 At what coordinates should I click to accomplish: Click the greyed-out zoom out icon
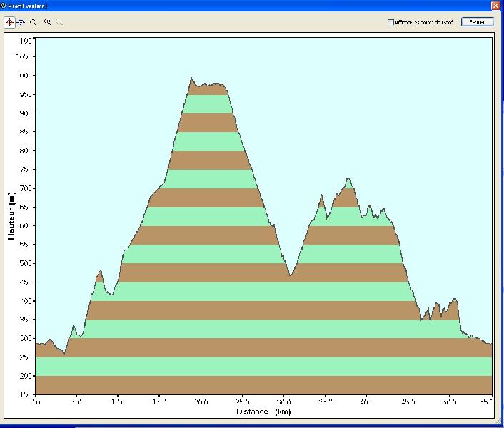point(59,22)
